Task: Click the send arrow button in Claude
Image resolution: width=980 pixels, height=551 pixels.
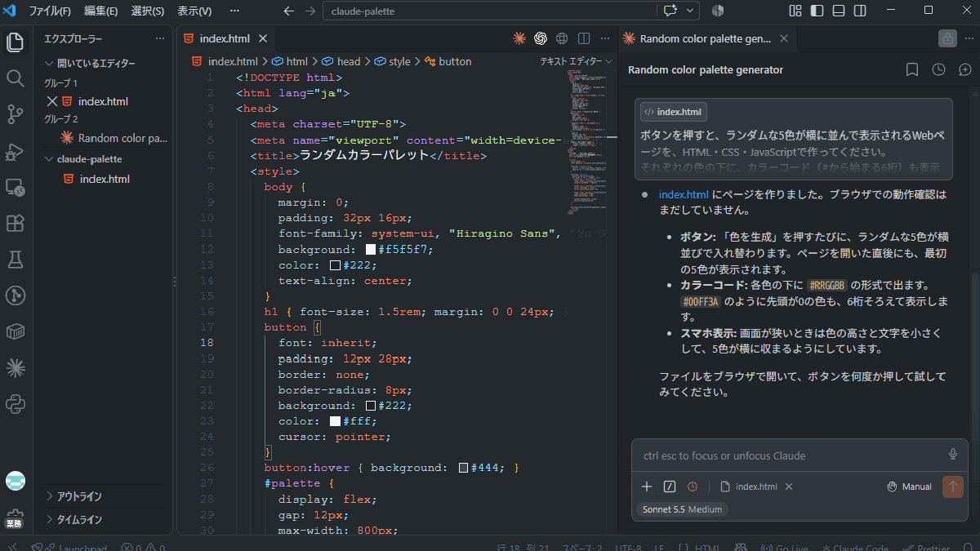Action: coord(953,487)
